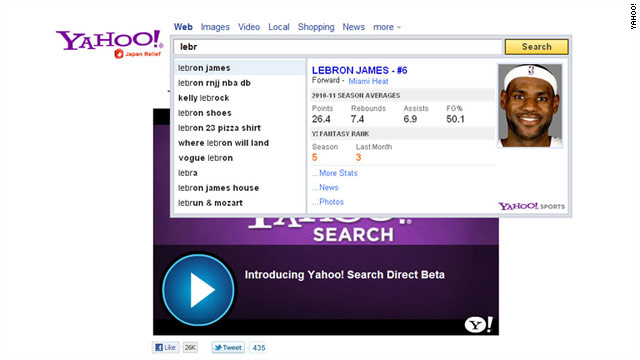Screen dimensions: 640x360
Task: Open the '...More Stats' link
Action: pos(335,173)
